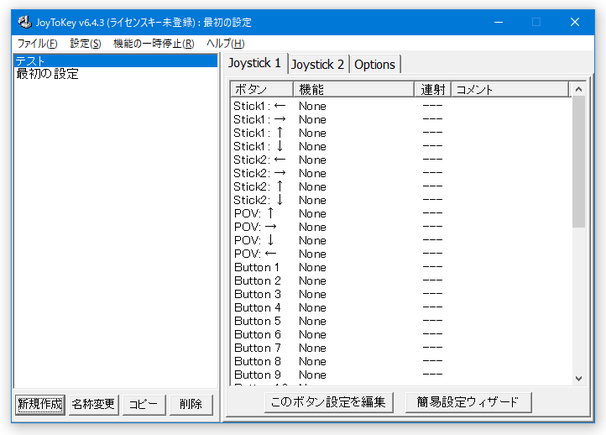Select the Button 5 row
Screen dimensions: 606x435
click(401, 321)
